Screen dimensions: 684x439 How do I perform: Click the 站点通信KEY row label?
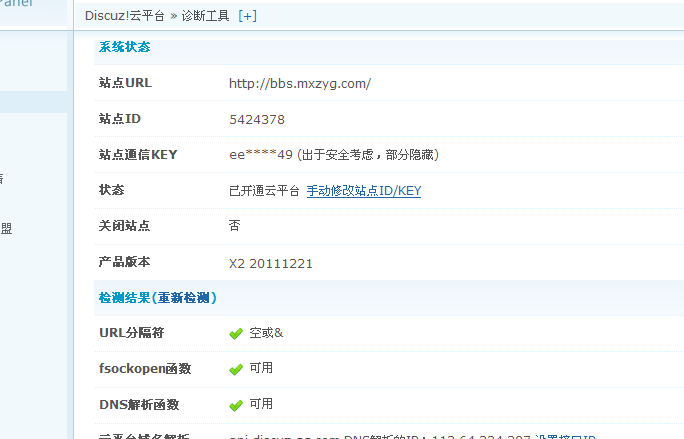(138, 154)
